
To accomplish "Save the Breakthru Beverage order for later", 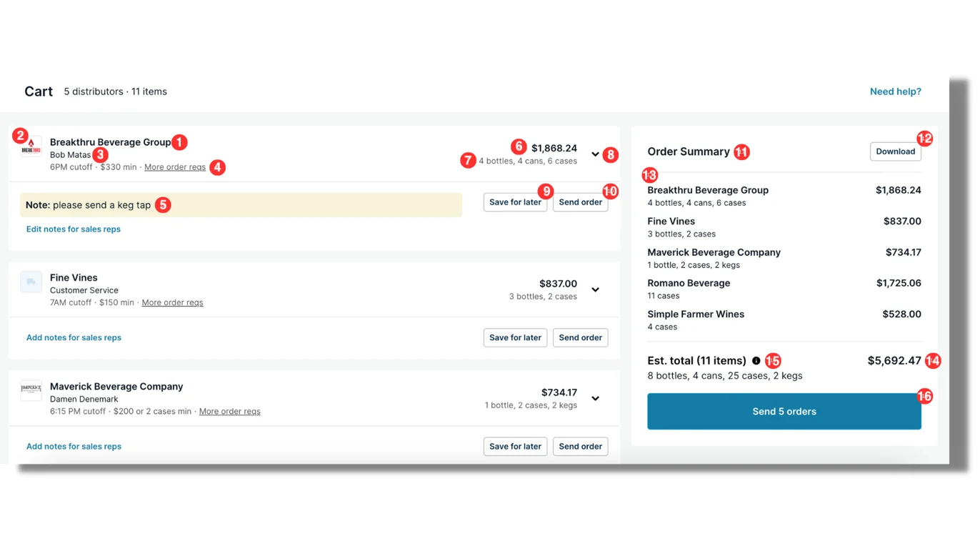I will (x=515, y=202).
